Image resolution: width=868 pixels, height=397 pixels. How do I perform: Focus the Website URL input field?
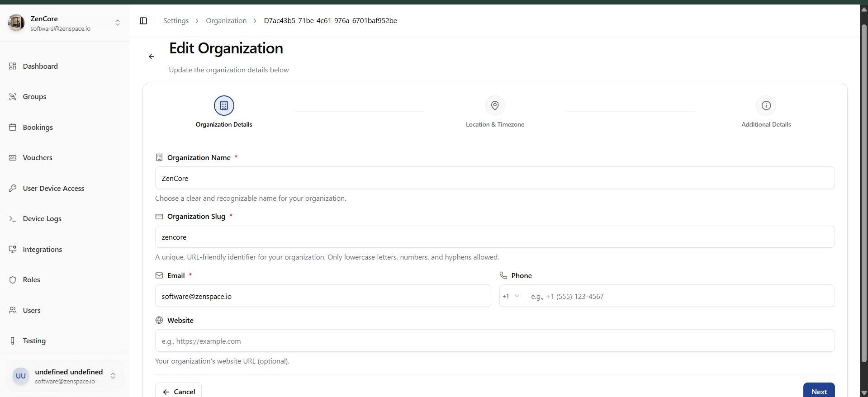coord(495,341)
